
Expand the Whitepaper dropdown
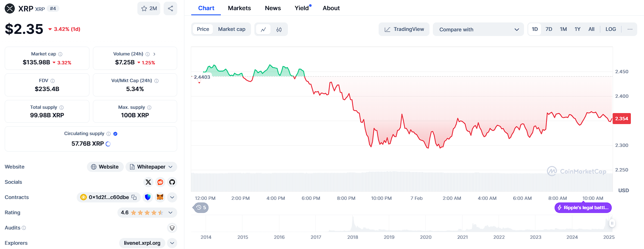pyautogui.click(x=151, y=167)
